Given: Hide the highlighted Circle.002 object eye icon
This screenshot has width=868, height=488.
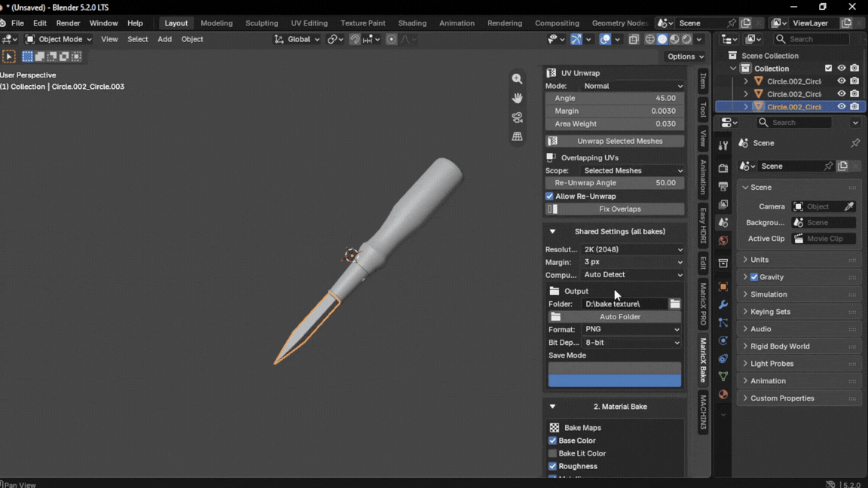Looking at the screenshot, I should pyautogui.click(x=842, y=107).
